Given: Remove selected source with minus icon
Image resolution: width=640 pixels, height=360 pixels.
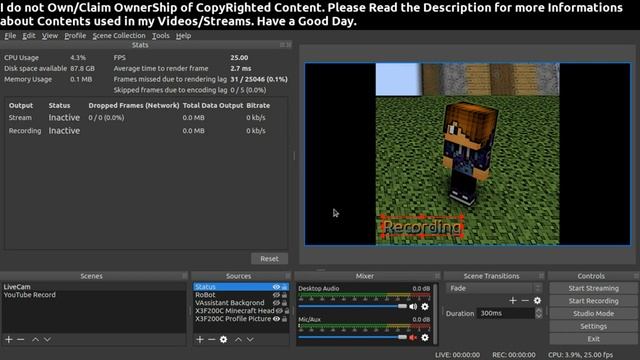Looking at the screenshot, I should 211,339.
